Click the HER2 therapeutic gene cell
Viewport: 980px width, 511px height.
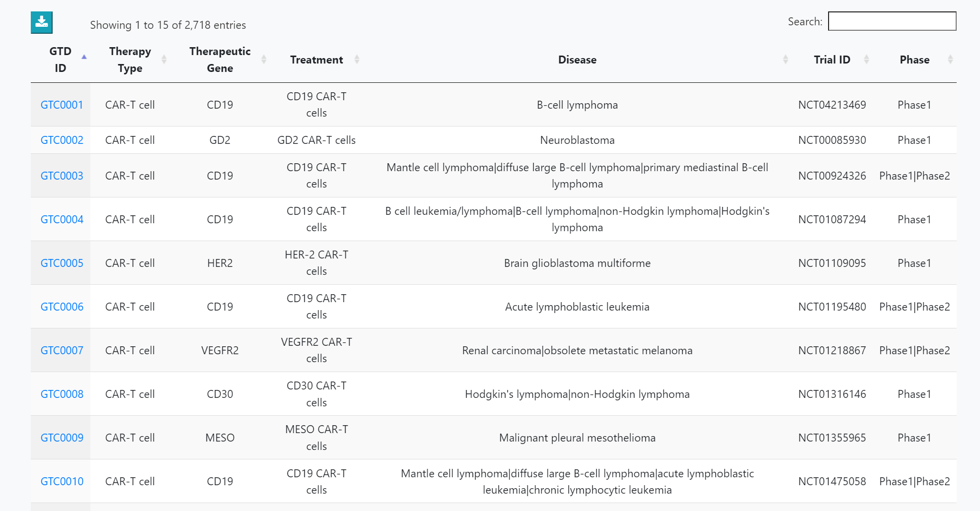pos(220,263)
